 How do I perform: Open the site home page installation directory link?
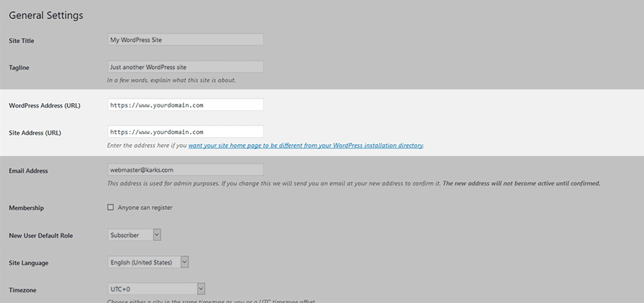pos(305,145)
